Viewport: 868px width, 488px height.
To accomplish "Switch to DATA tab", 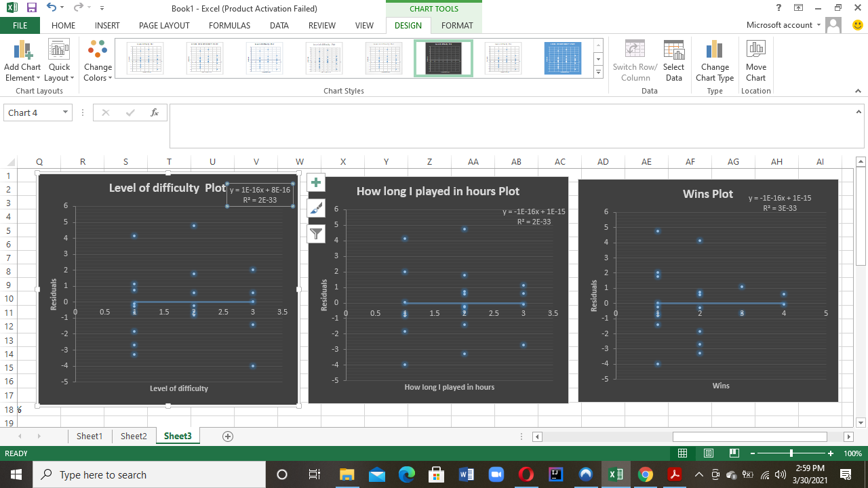I will pyautogui.click(x=279, y=25).
